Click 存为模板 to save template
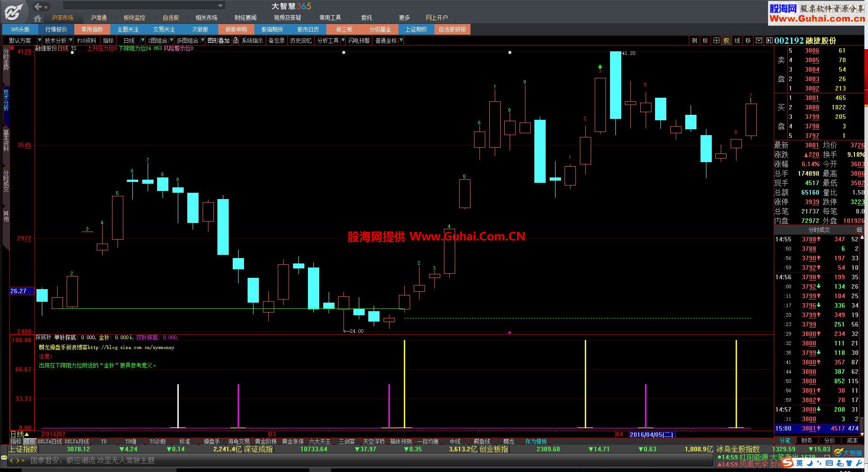This screenshot has width=868, height=472. pos(536,441)
